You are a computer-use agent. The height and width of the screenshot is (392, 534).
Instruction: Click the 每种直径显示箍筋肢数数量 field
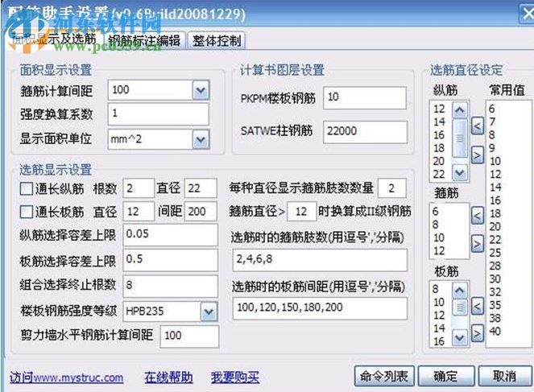click(392, 188)
